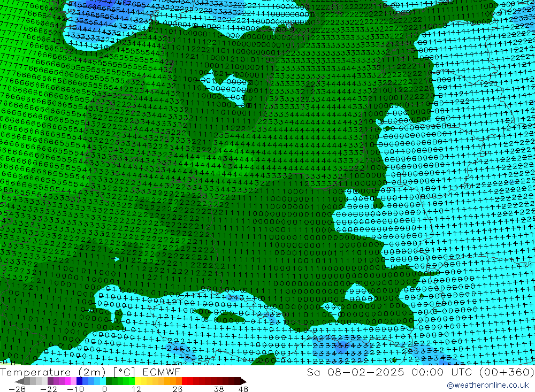Viewport: 535px width, 392px height.
Task: Click the 12 legend value
Action: (x=136, y=389)
